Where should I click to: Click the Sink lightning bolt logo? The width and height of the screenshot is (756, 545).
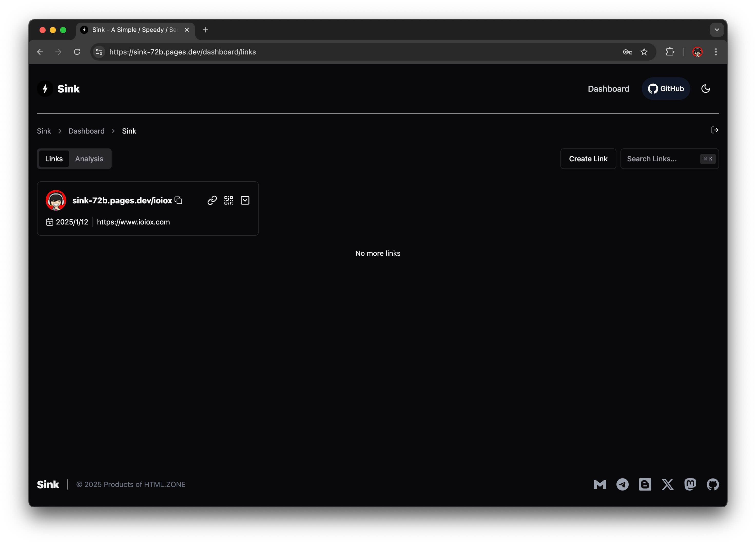point(45,89)
